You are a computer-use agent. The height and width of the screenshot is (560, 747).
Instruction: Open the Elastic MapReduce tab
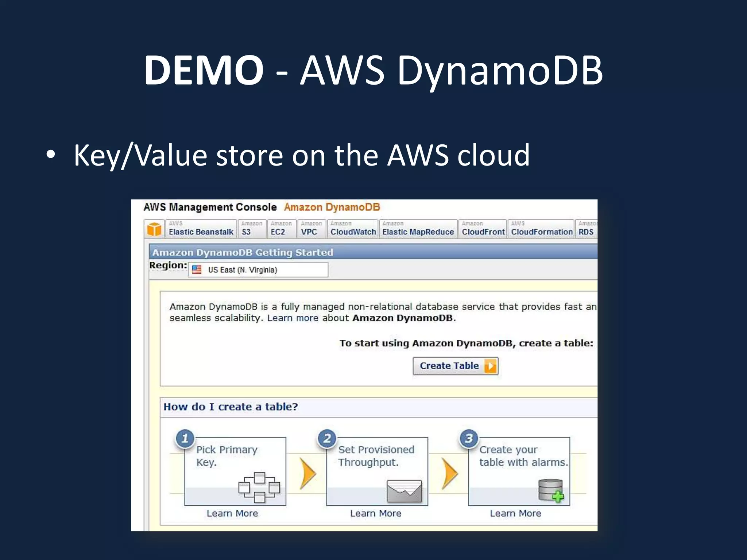(418, 229)
